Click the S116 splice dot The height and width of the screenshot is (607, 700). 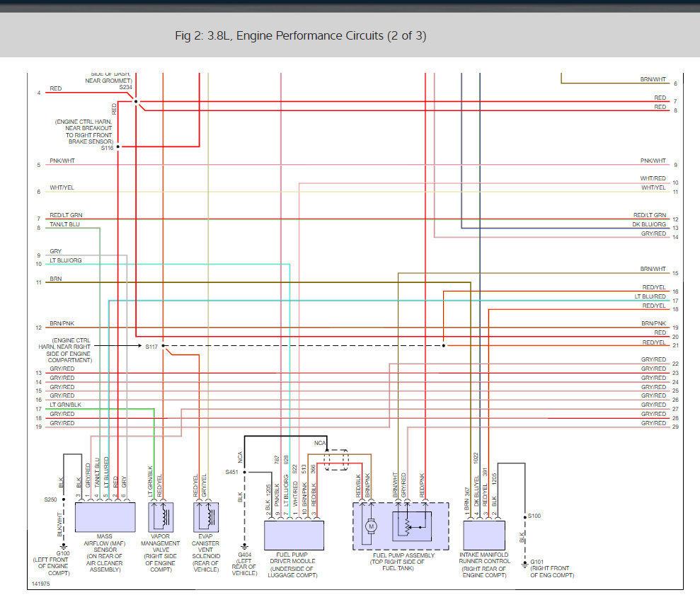[118, 146]
